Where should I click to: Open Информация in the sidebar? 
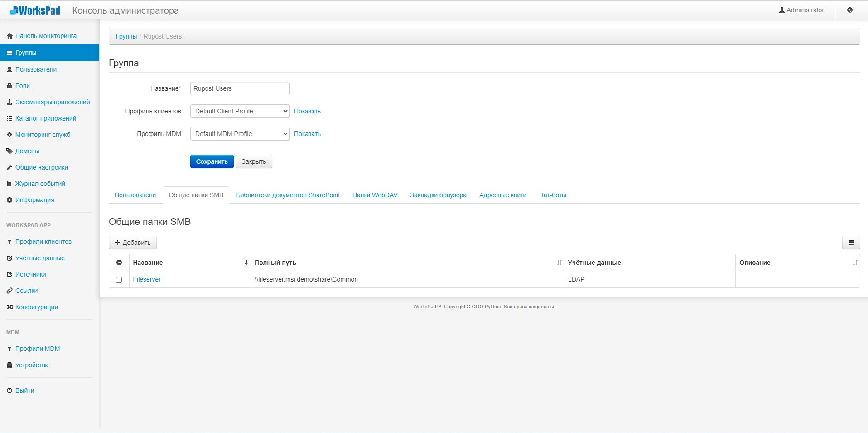point(35,200)
